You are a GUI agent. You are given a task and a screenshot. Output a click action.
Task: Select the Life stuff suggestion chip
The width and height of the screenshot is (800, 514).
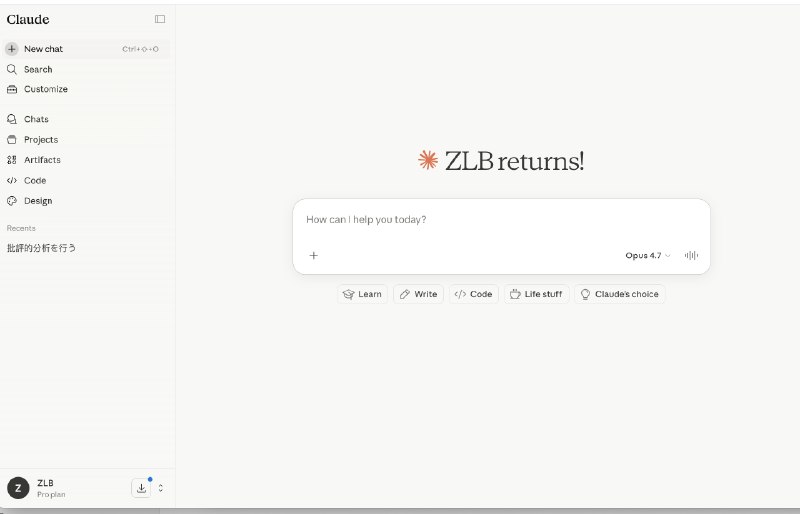535,295
